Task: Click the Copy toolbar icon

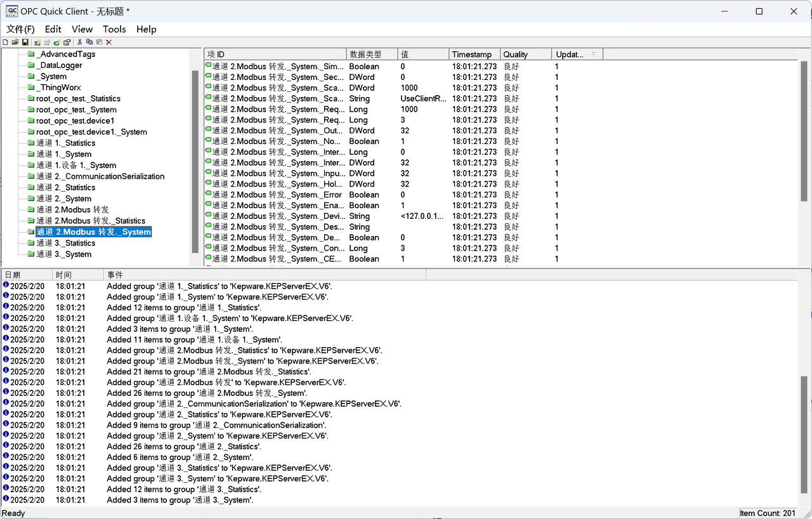Action: 89,43
